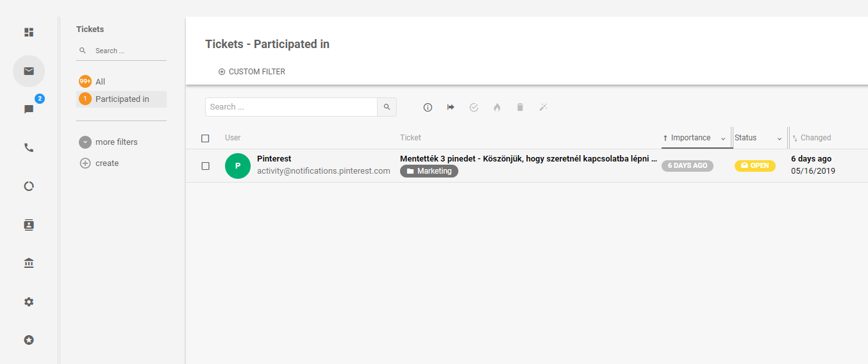
Task: Check the Pinterest ticket row checkbox
Action: (205, 166)
